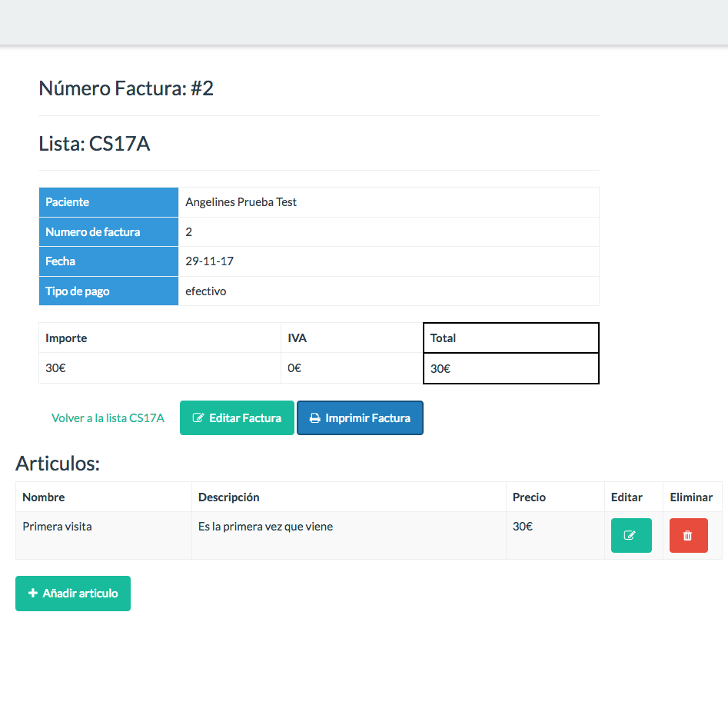Click the Editar column header
The width and height of the screenshot is (728, 725).
tap(633, 497)
